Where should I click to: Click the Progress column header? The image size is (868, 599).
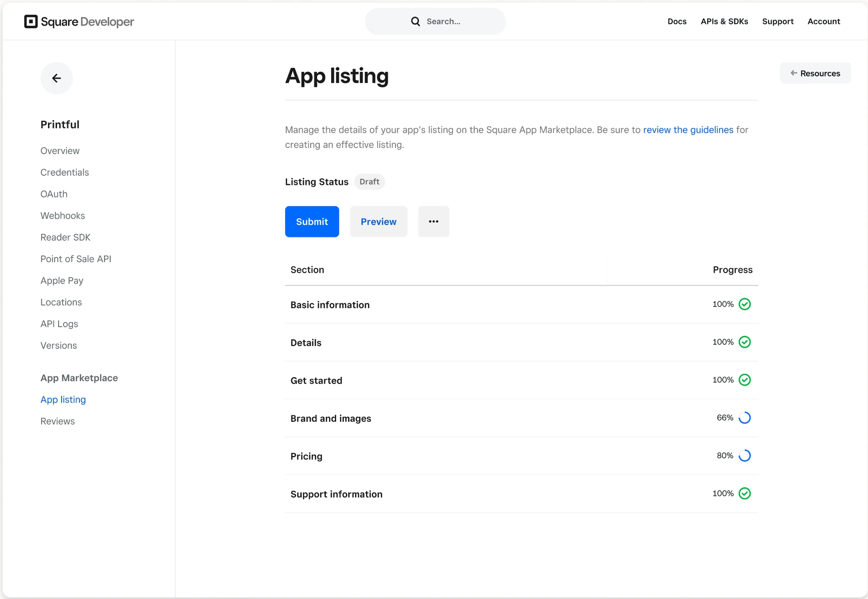tap(732, 270)
